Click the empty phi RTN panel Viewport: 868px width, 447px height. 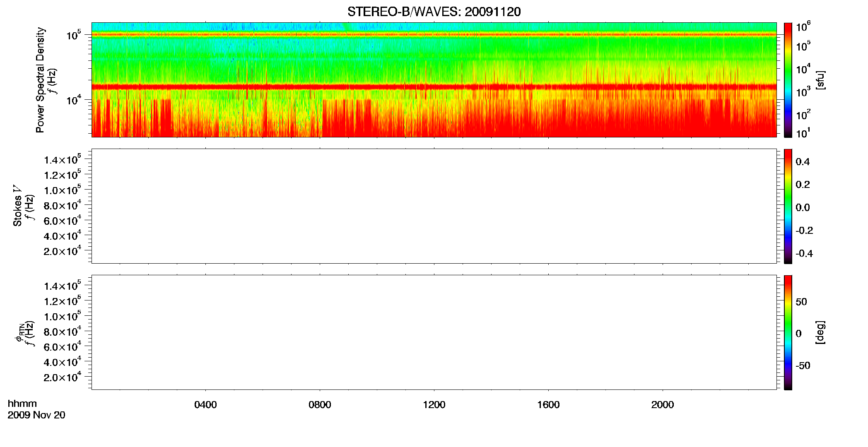[434, 332]
